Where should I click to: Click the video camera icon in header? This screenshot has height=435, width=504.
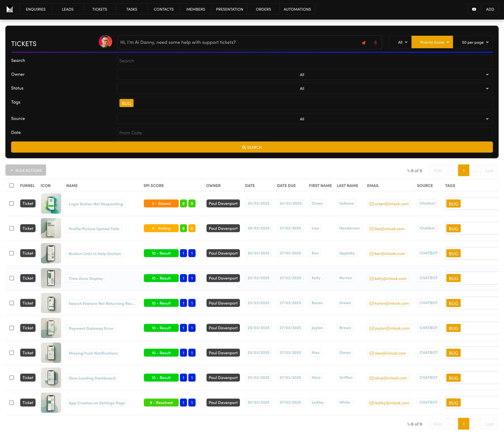(474, 9)
